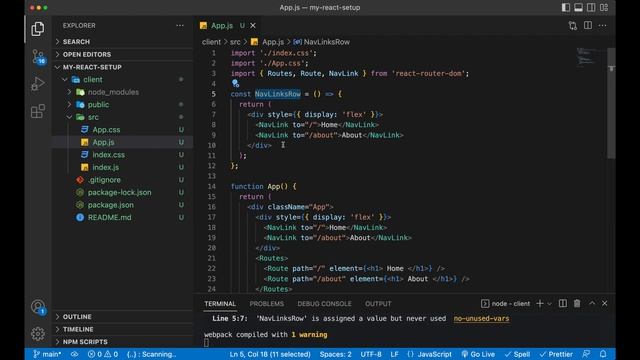Click the main branch indicator
The height and width of the screenshot is (360, 640).
coord(47,354)
